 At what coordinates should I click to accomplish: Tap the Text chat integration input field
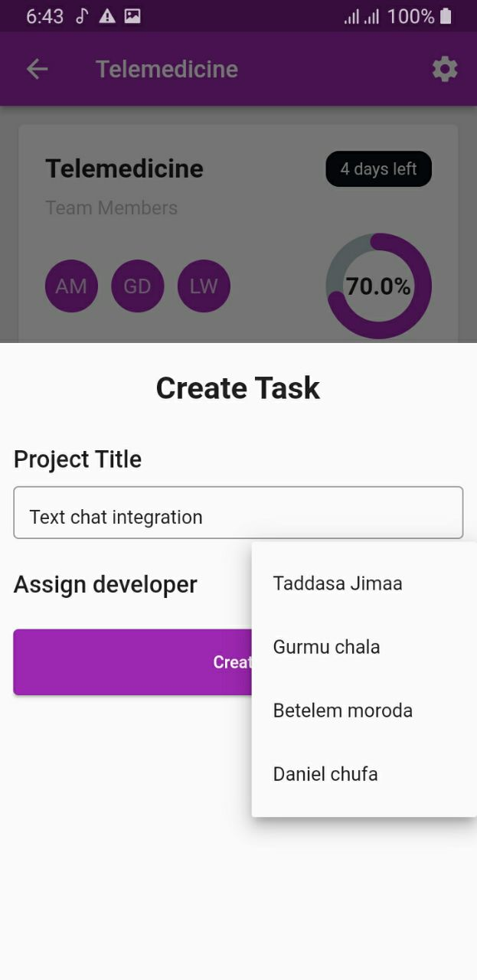[237, 512]
